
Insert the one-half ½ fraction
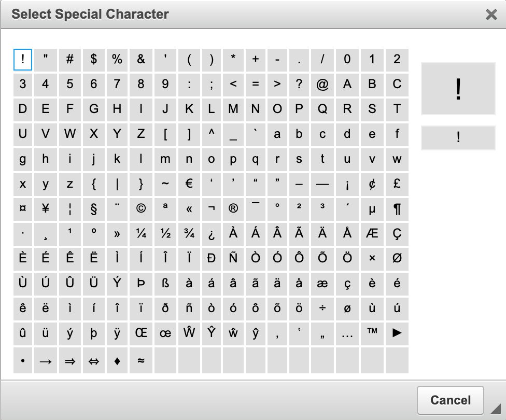tap(165, 233)
